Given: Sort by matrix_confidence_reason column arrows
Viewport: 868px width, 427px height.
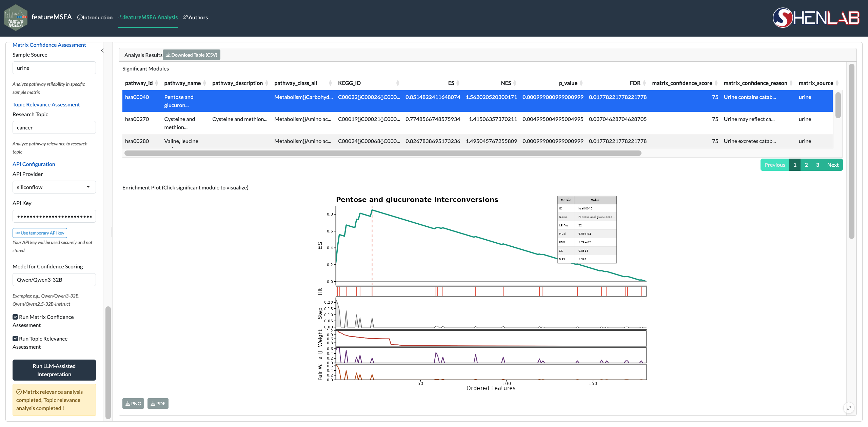Looking at the screenshot, I should [x=791, y=83].
